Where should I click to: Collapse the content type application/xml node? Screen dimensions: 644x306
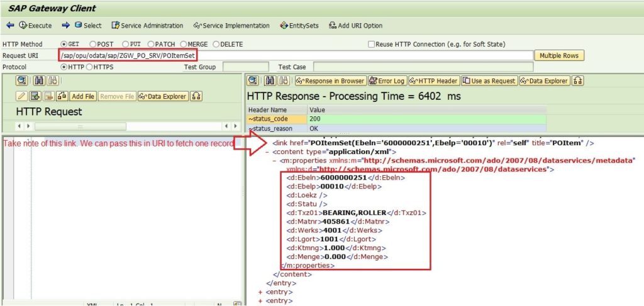tap(267, 152)
